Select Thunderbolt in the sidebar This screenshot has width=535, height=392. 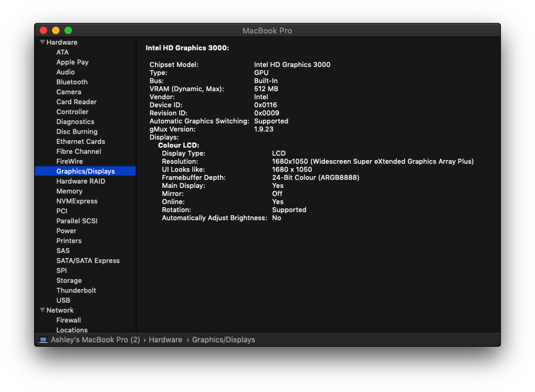pos(76,290)
